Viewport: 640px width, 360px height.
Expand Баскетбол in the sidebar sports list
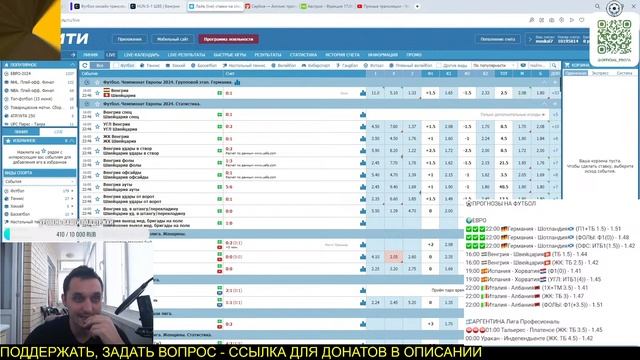[x=73, y=214]
